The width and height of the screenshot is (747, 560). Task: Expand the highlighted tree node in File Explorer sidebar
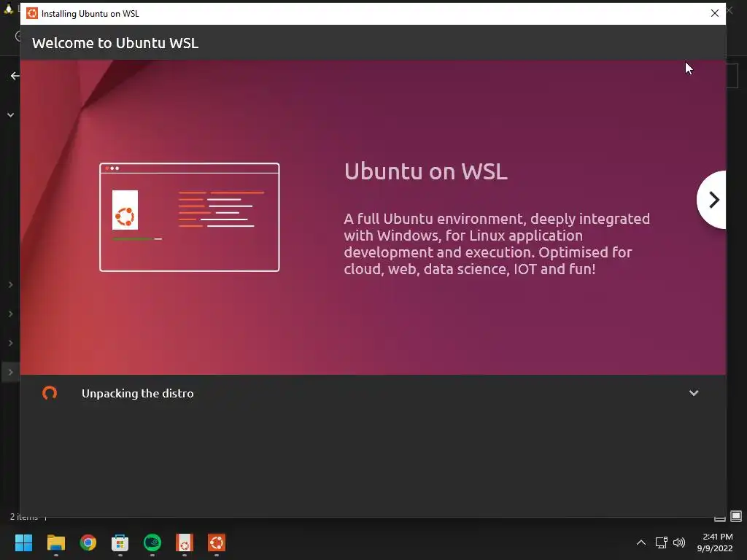[x=10, y=372]
